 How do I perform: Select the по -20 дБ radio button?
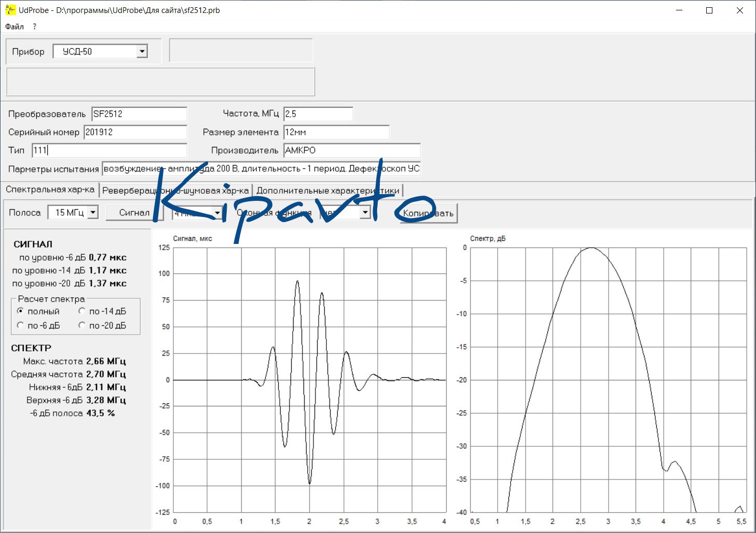pyautogui.click(x=82, y=325)
